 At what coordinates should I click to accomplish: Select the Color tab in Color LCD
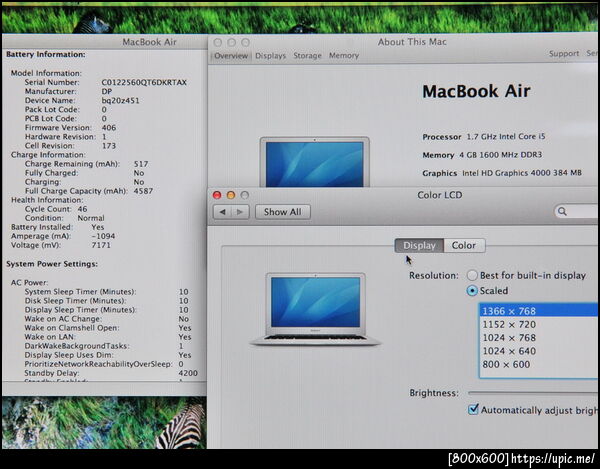[x=464, y=246]
